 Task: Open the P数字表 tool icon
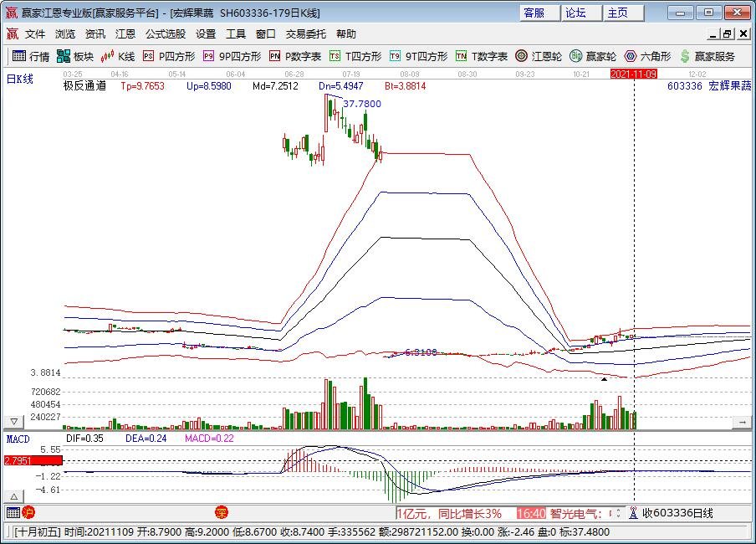pos(274,56)
